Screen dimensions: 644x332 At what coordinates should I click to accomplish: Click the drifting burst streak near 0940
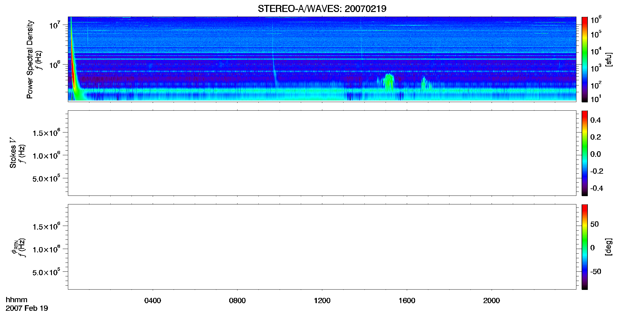pyautogui.click(x=274, y=61)
